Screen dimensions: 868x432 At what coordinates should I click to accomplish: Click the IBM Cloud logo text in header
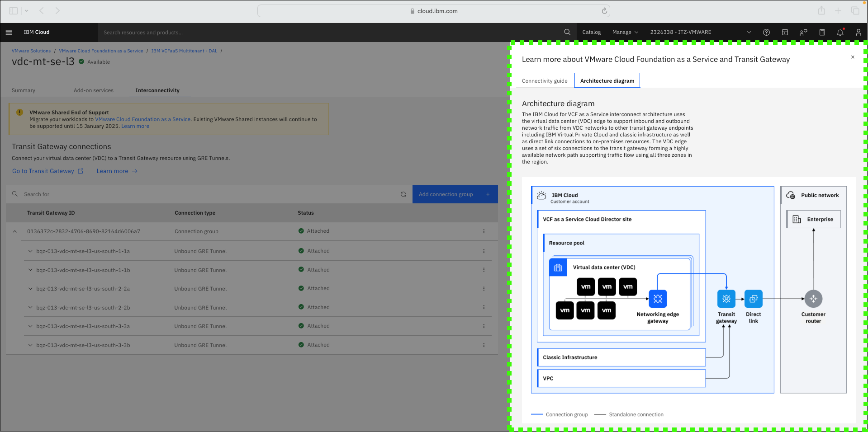click(37, 32)
